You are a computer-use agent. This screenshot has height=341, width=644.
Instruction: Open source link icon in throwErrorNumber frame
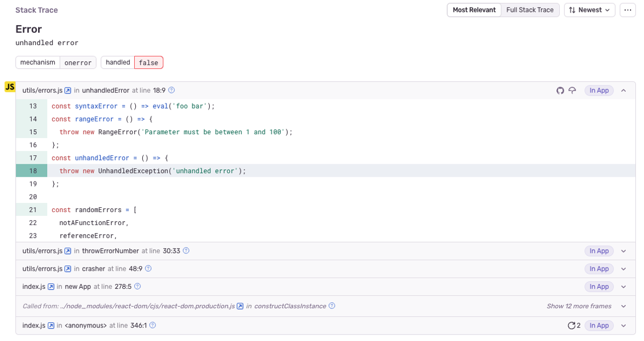(x=68, y=251)
